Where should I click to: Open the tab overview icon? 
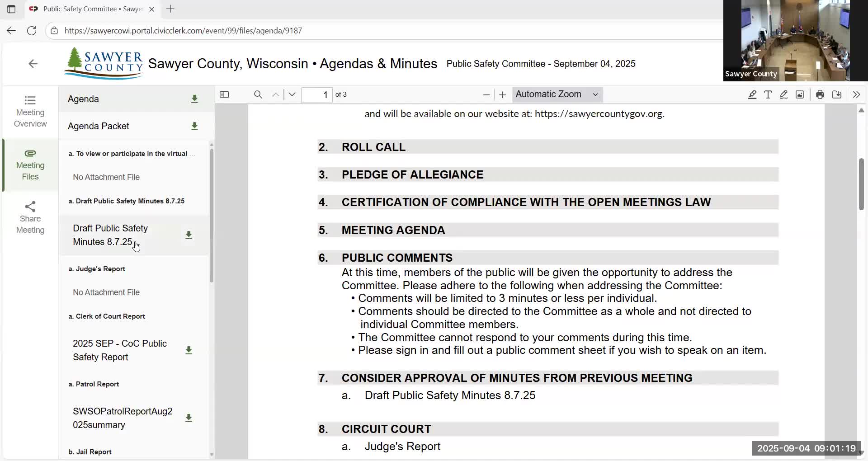pos(11,9)
